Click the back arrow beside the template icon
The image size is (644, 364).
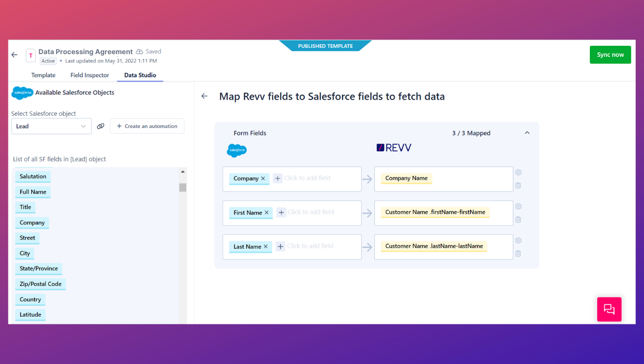click(x=14, y=55)
